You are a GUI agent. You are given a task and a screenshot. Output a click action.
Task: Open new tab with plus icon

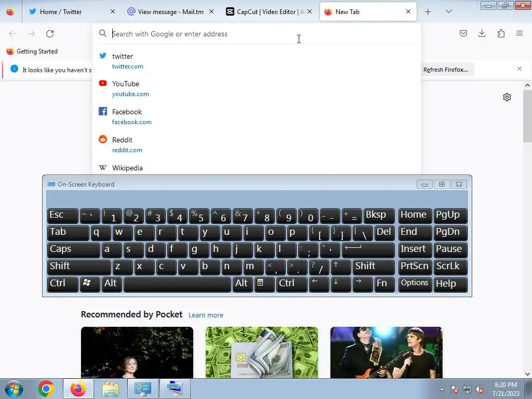click(428, 12)
